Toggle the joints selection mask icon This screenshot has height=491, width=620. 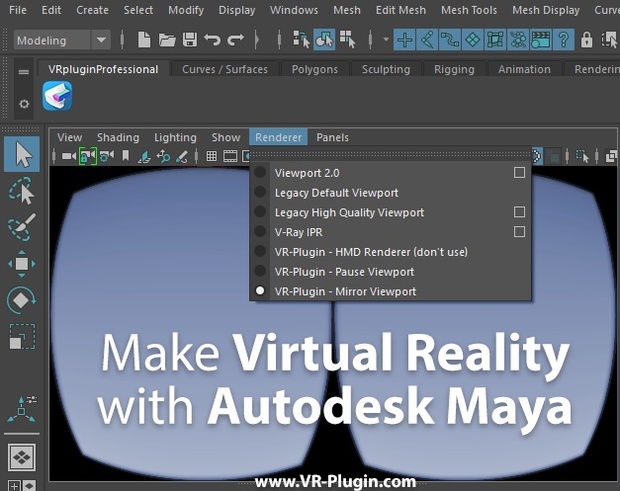(x=427, y=40)
